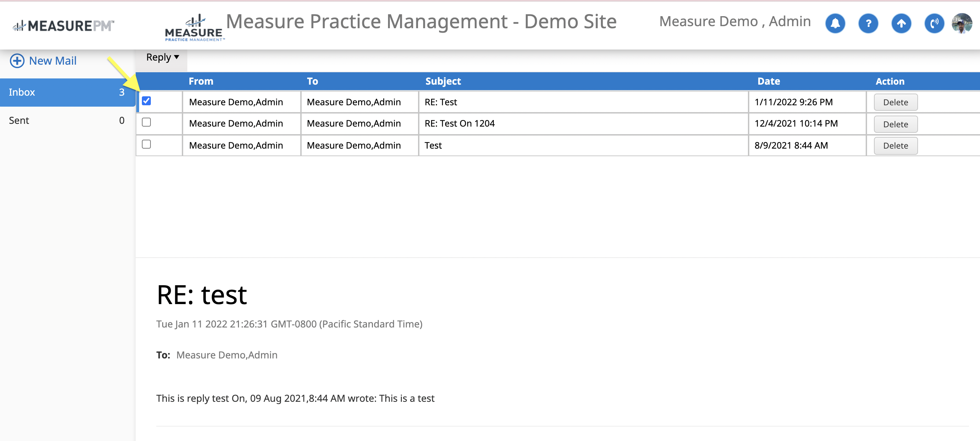Check the RE: Test On 1204 checkbox
The width and height of the screenshot is (980, 441).
click(x=146, y=122)
